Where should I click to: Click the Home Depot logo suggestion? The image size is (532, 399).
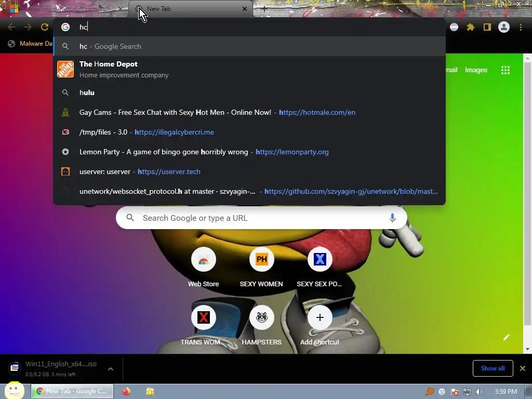coord(65,69)
